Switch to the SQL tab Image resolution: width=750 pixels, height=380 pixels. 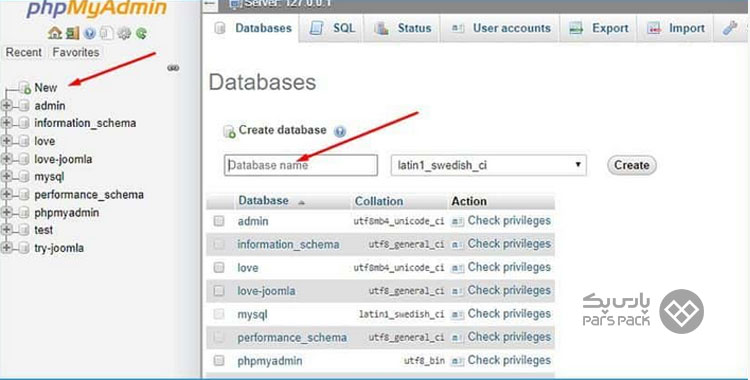[x=332, y=28]
